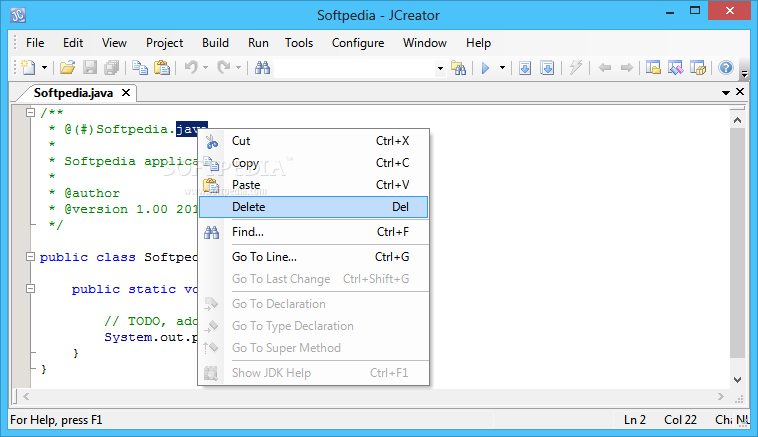This screenshot has height=437, width=758.
Task: Click the 'Col 22' status bar entry
Action: (680, 420)
